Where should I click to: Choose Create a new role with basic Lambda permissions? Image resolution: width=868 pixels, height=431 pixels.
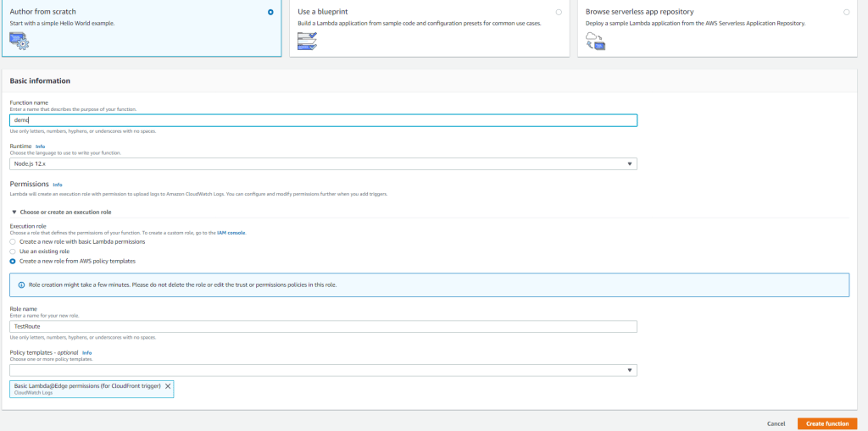click(13, 242)
